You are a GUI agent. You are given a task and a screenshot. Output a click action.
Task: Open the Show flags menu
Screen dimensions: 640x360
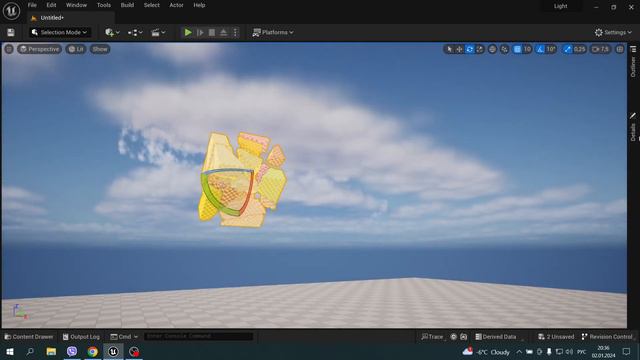click(x=100, y=49)
